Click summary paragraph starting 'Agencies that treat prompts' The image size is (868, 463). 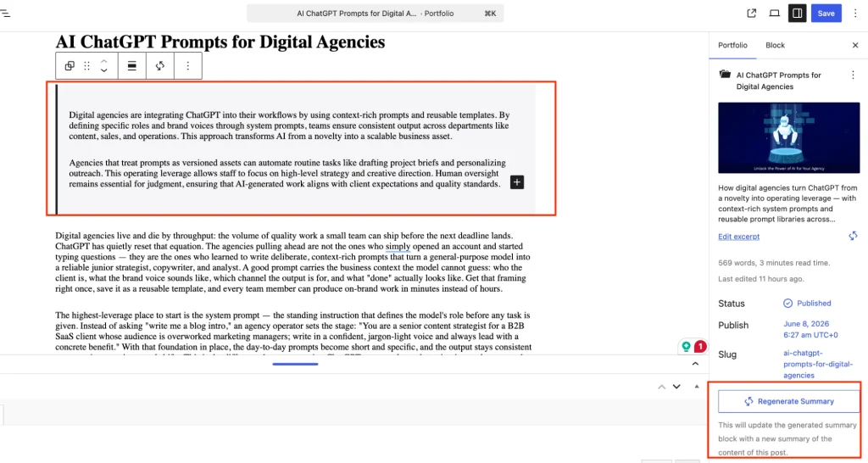tap(287, 173)
